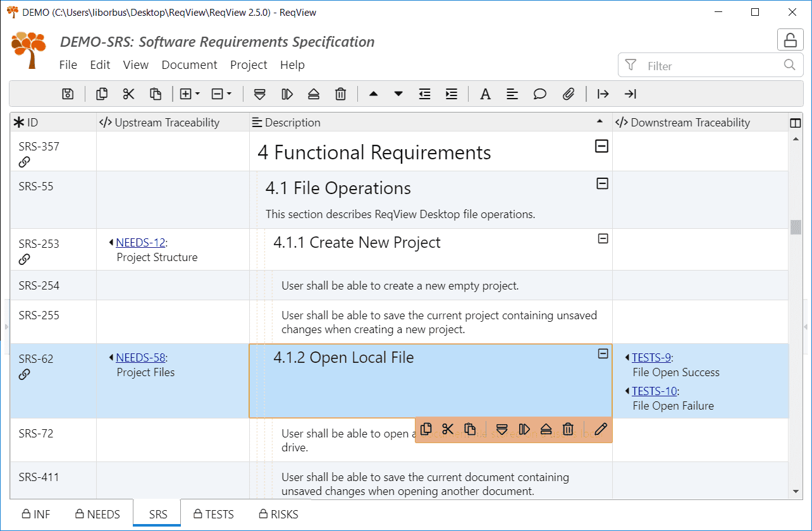Click the Cut scissors icon in main toolbar
Image resolution: width=812 pixels, height=531 pixels.
[129, 94]
